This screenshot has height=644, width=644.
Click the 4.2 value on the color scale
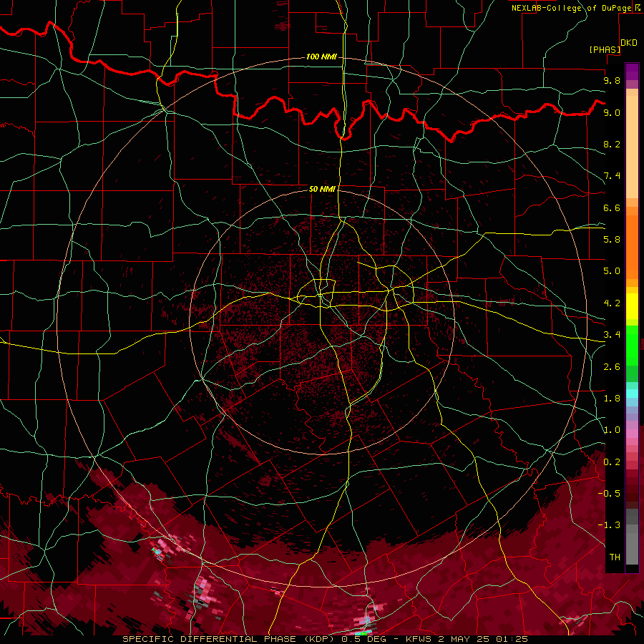click(612, 303)
